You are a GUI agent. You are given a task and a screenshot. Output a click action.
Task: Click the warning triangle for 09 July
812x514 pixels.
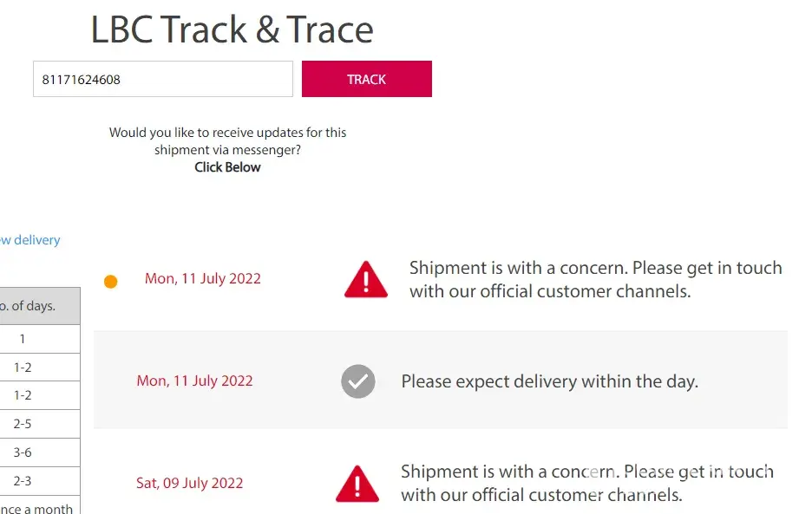pos(357,484)
